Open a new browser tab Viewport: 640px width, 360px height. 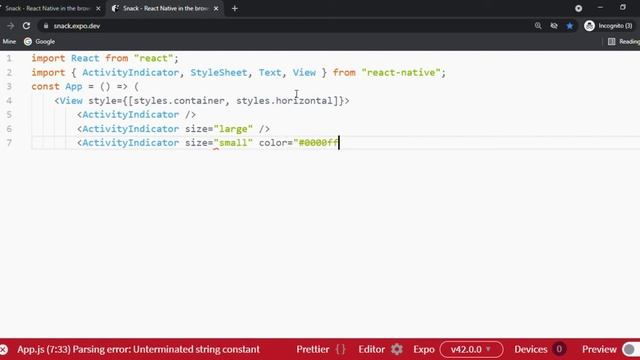tap(235, 8)
